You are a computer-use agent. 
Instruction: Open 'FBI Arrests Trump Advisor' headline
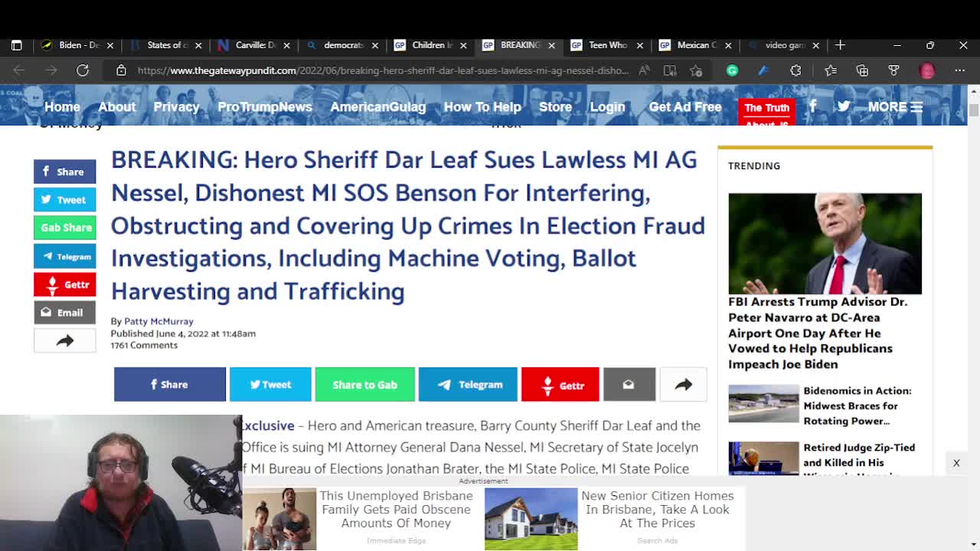pyautogui.click(x=818, y=333)
